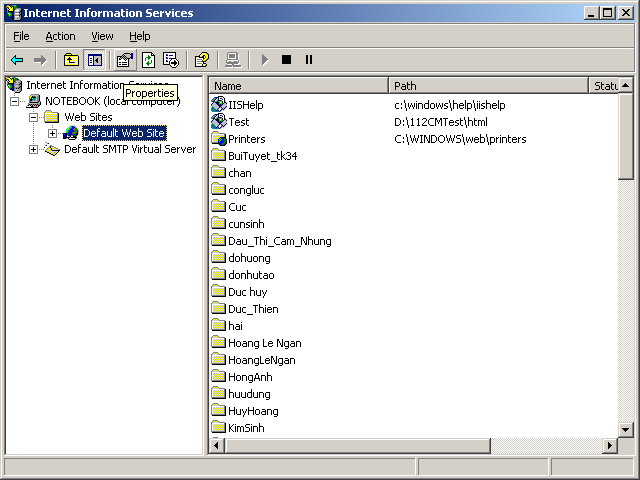Click vertical scrollbar up arrow
Screen dimensions: 640x480
tap(626, 86)
